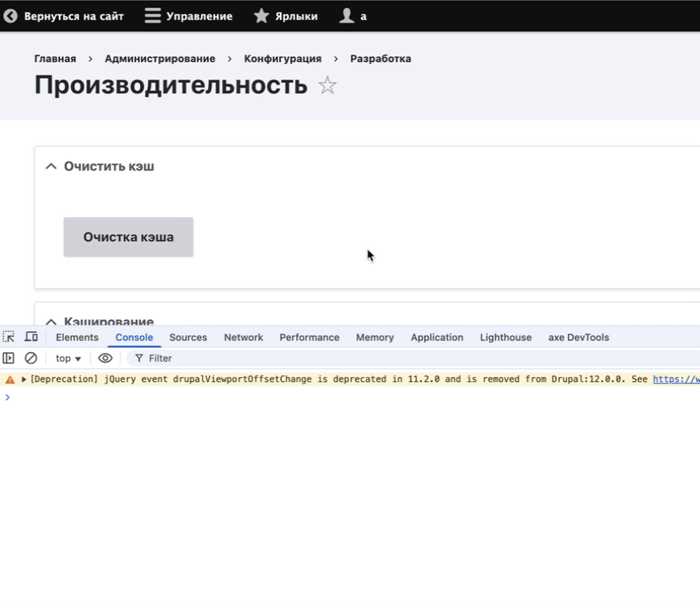
Task: Toggle the device toolbar icon in DevTools
Action: [31, 337]
